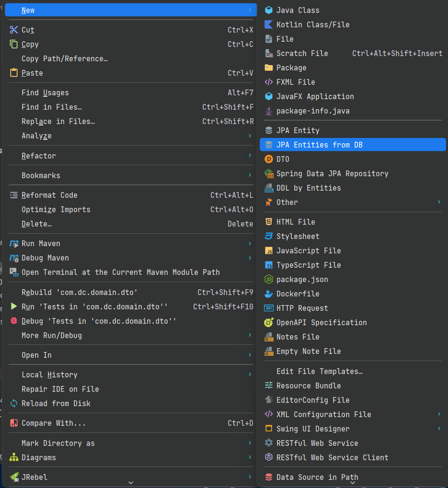Image resolution: width=448 pixels, height=488 pixels.
Task: Select Reformat Code from context menu
Action: click(49, 195)
